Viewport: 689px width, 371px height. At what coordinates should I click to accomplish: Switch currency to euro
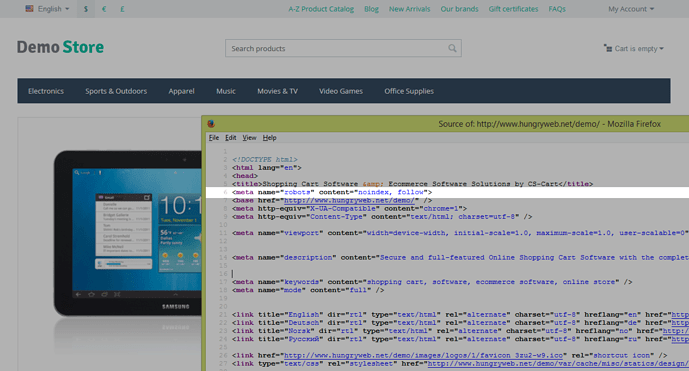pyautogui.click(x=104, y=9)
